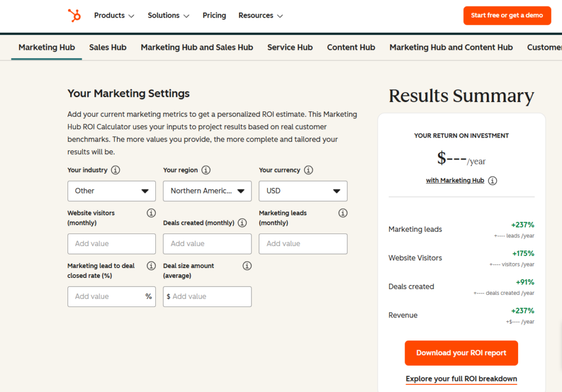Open info icon next to Your region

click(206, 170)
